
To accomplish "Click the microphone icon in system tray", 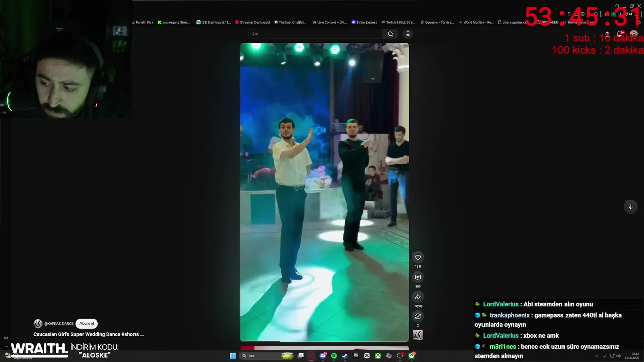I will point(604,356).
